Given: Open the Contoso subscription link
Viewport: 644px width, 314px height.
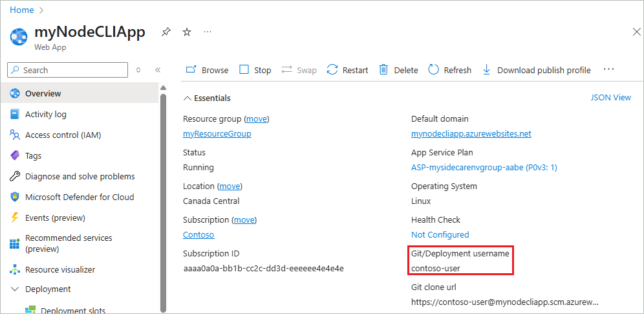Looking at the screenshot, I should click(x=199, y=234).
